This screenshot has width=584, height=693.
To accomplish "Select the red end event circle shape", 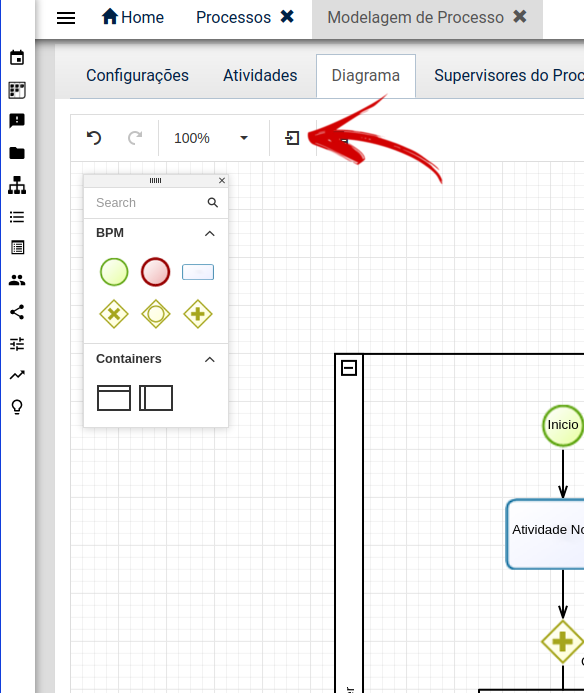I will [155, 272].
